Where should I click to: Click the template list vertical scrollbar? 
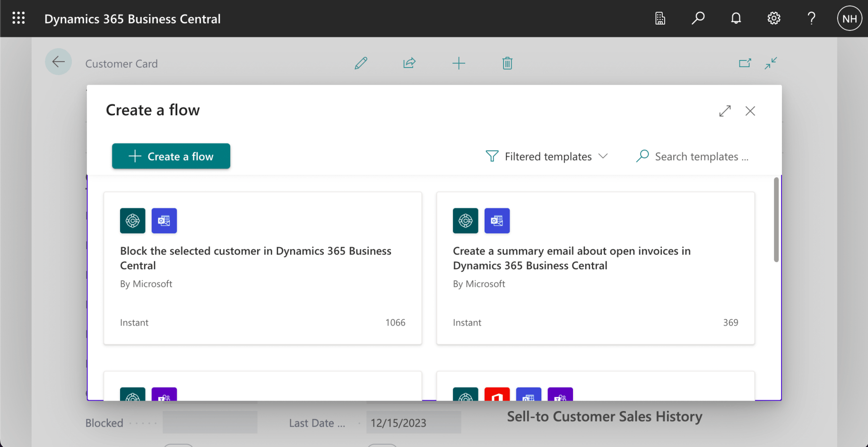coord(776,220)
